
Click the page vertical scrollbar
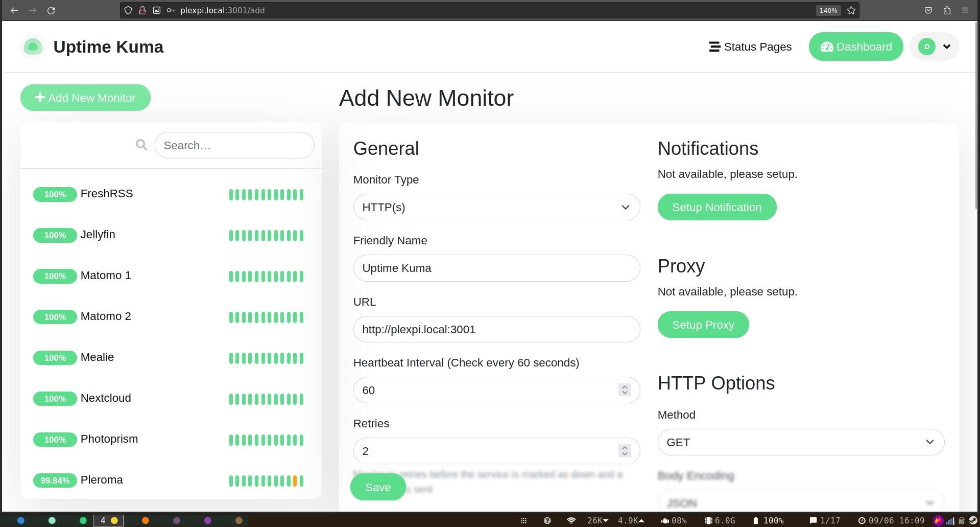tap(977, 115)
